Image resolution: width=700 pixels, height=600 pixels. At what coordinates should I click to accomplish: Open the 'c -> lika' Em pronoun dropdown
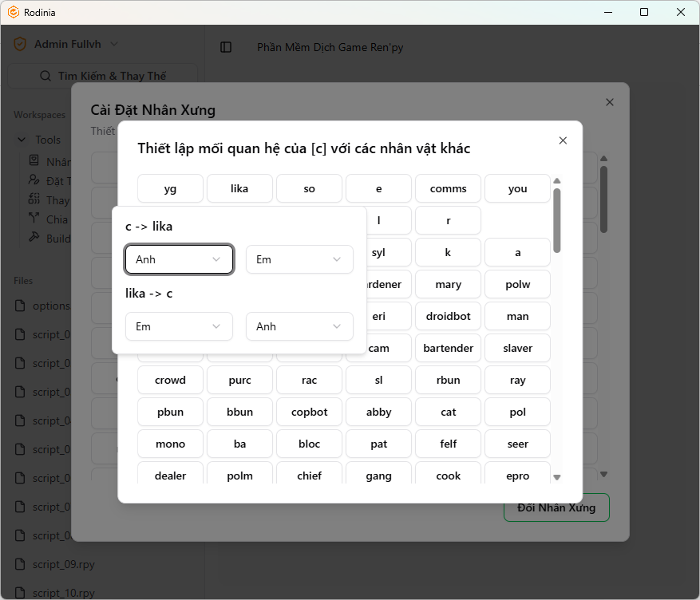click(299, 259)
